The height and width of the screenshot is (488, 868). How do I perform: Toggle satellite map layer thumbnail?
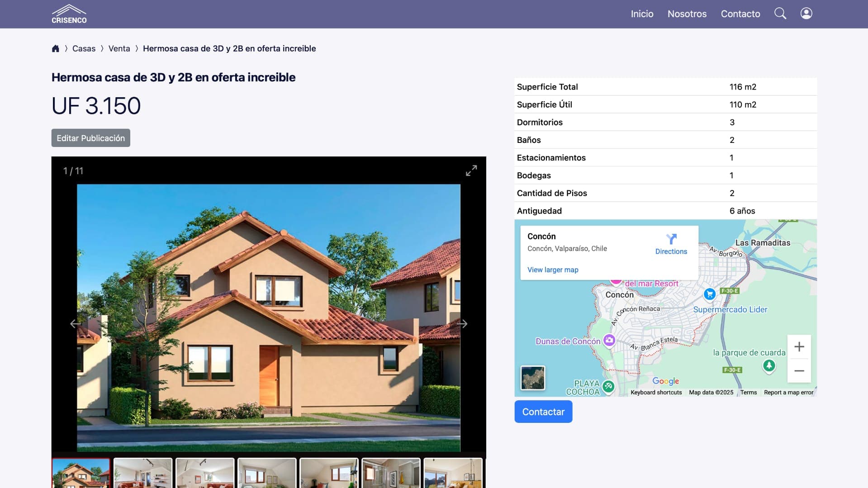[x=532, y=378]
